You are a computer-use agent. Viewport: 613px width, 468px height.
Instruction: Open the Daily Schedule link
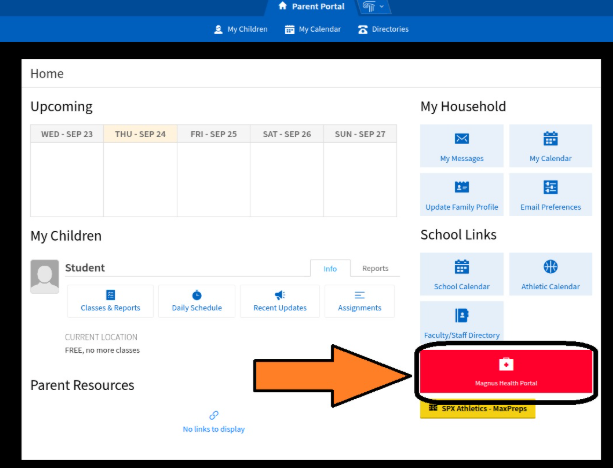(197, 308)
